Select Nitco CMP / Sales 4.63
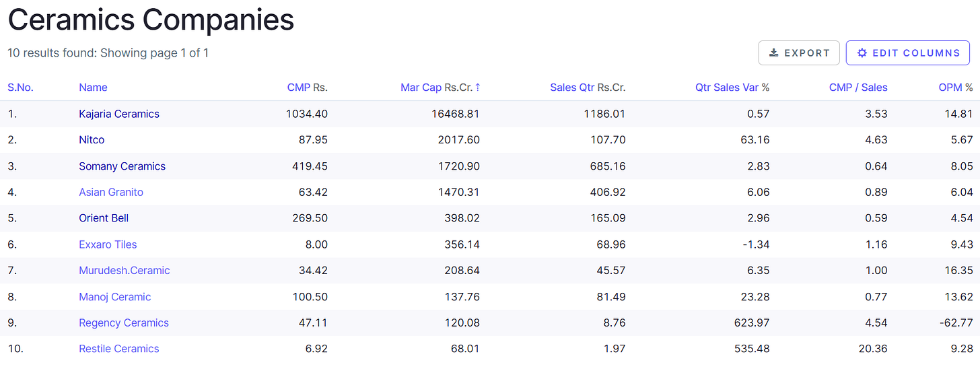This screenshot has width=980, height=371. pos(876,140)
